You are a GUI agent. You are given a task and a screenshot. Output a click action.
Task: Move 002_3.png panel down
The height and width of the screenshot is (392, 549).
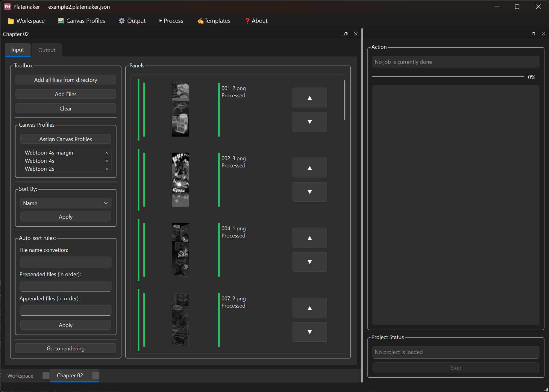[310, 192]
